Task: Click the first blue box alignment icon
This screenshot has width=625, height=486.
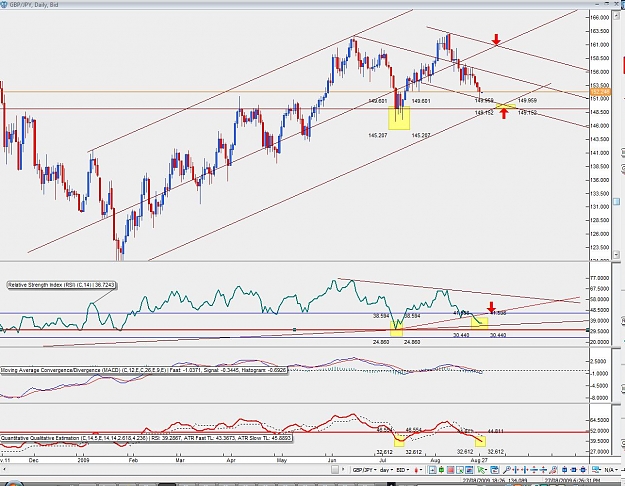Action: [x=564, y=470]
